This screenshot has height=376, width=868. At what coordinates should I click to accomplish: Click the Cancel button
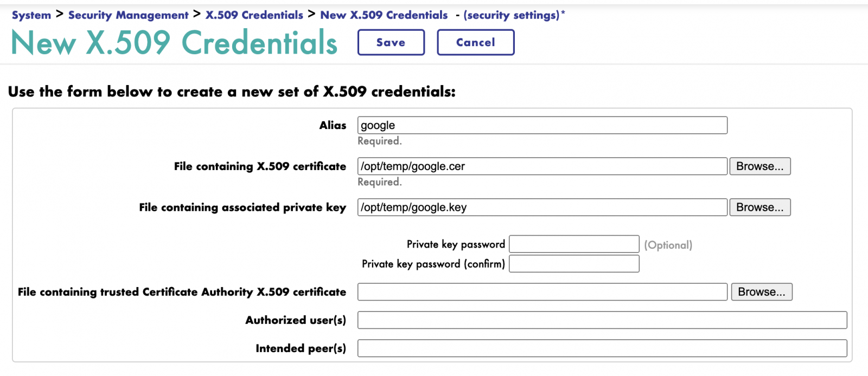(x=475, y=42)
